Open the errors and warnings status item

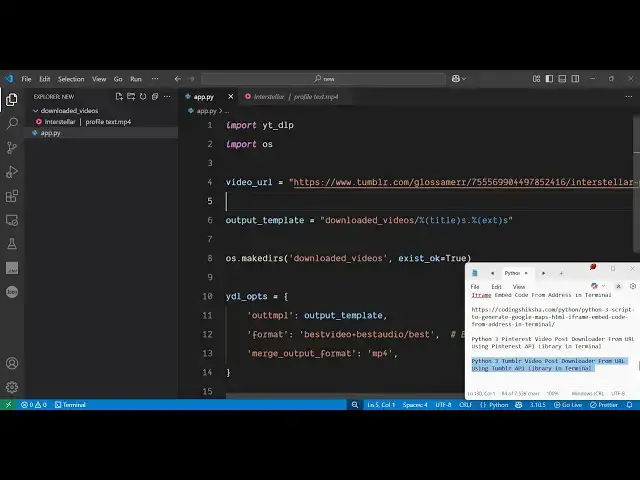34,405
